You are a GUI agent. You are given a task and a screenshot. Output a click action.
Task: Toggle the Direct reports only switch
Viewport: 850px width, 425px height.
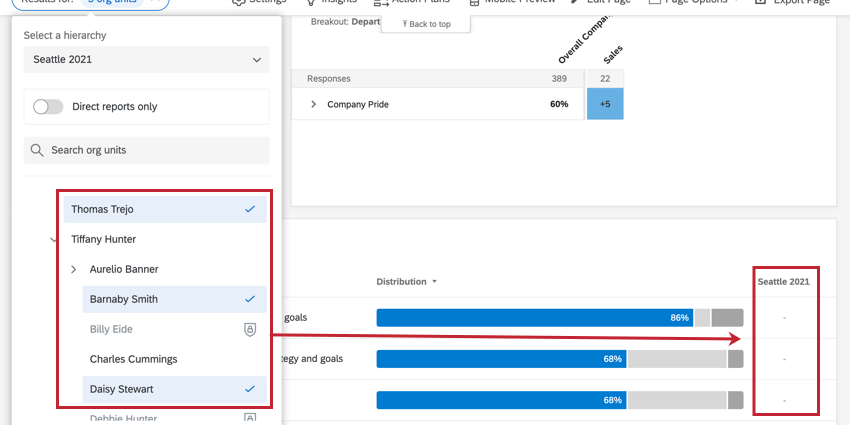48,107
